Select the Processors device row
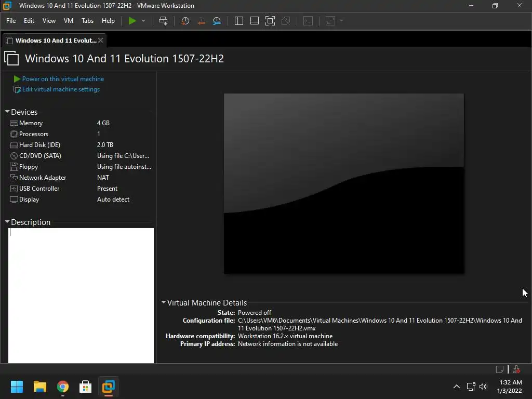This screenshot has width=532, height=399. tap(80, 134)
